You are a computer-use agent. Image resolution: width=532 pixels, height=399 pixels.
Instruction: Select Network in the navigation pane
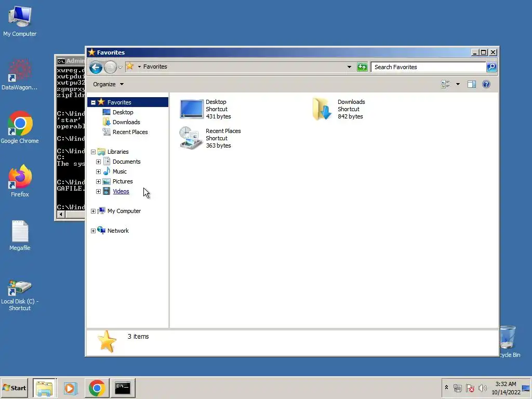point(118,230)
